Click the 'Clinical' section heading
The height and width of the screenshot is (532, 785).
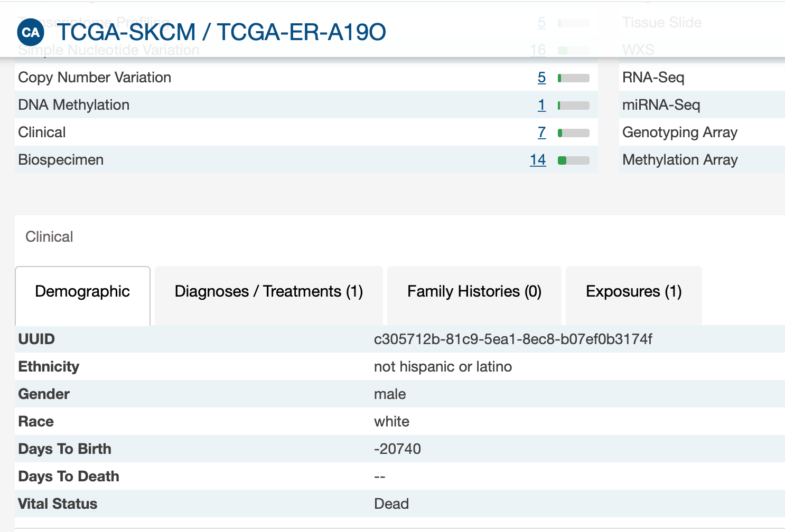(x=49, y=236)
